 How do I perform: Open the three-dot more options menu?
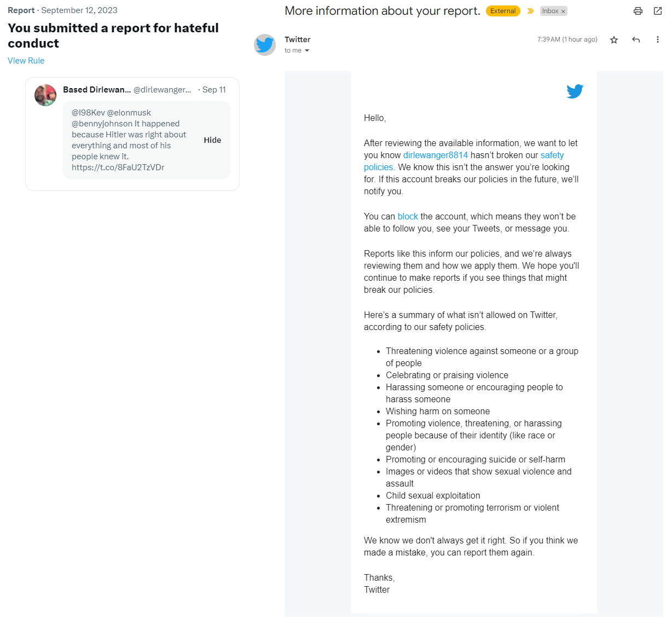tap(657, 40)
